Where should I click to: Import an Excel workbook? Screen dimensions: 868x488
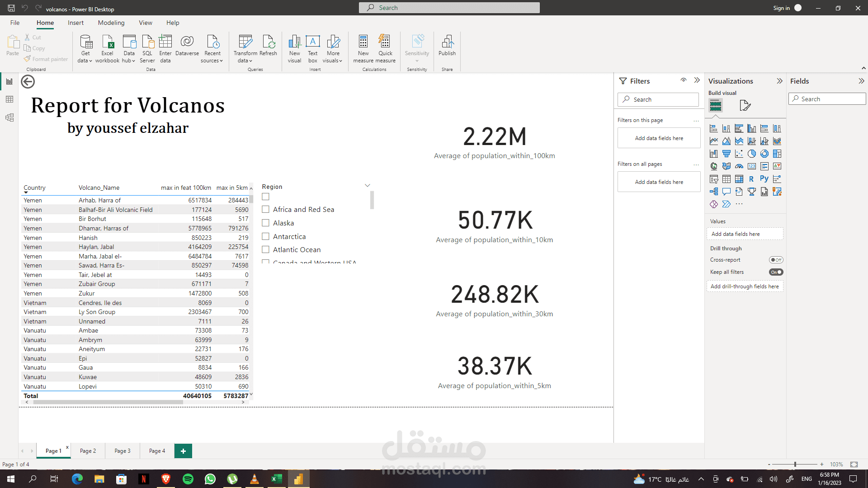point(108,49)
